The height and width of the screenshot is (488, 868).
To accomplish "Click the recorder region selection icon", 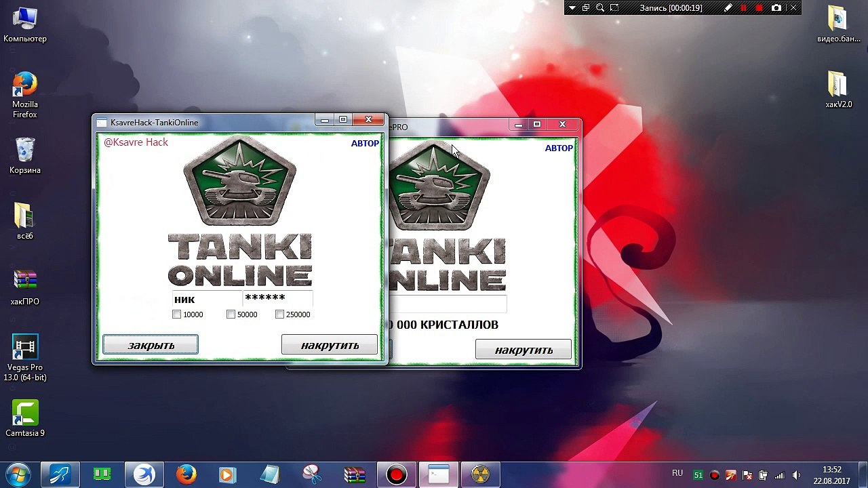I will pos(614,8).
